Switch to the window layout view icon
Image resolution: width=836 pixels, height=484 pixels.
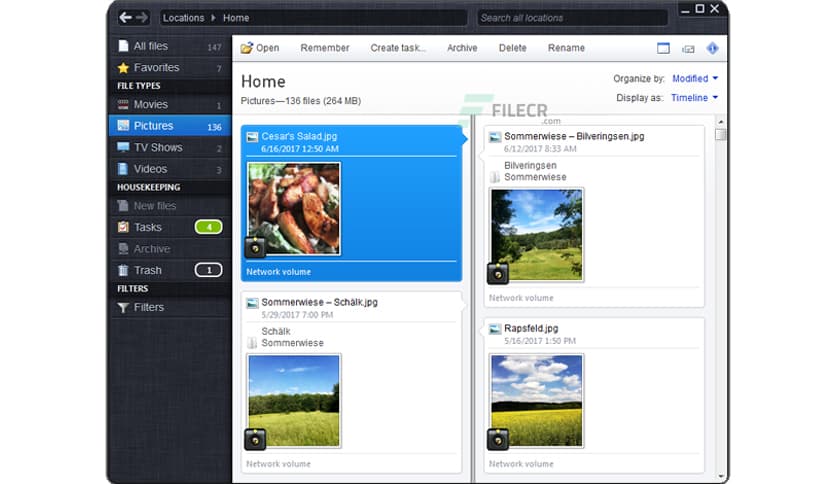[x=663, y=49]
